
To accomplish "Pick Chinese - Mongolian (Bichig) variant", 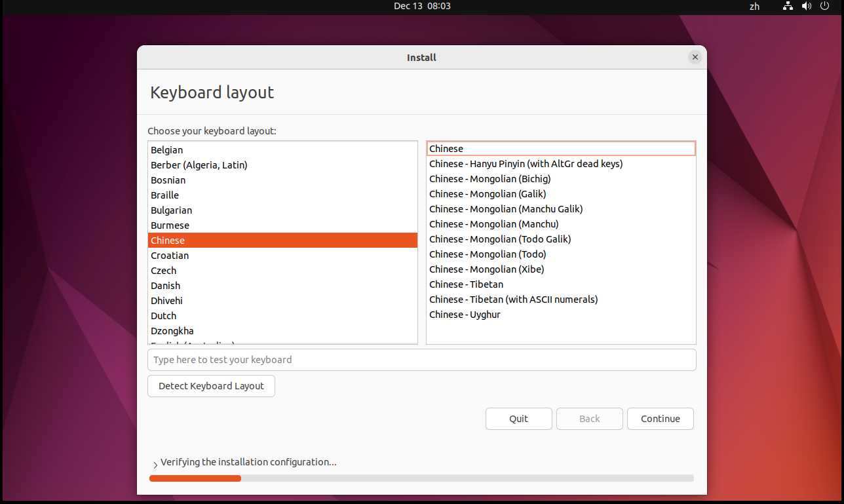I will tap(489, 179).
